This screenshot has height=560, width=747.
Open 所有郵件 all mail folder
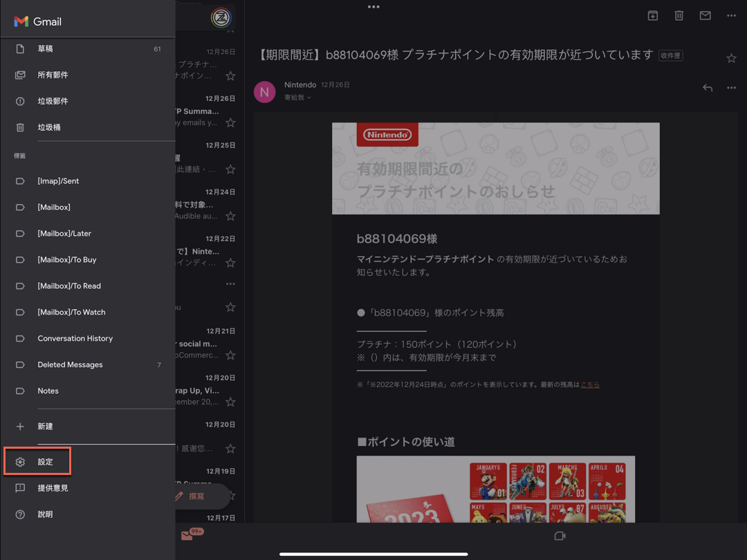click(x=88, y=75)
